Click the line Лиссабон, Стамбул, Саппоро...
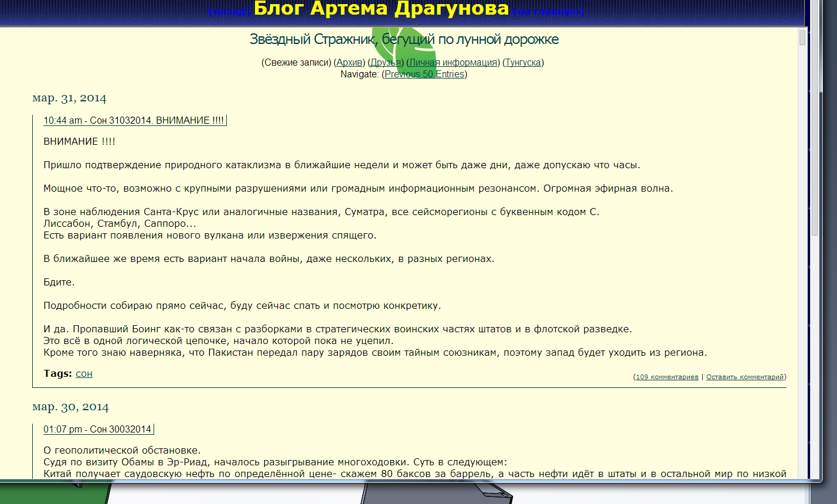The image size is (837, 504). click(120, 223)
